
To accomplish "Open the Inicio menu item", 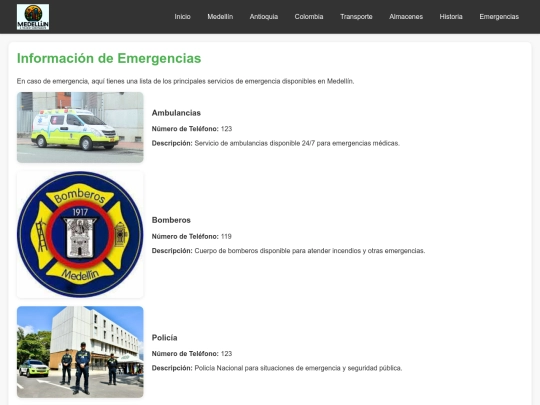I will point(182,17).
